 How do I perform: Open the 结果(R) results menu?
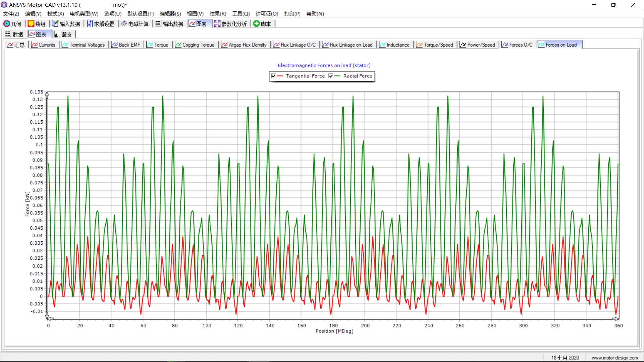[218, 14]
